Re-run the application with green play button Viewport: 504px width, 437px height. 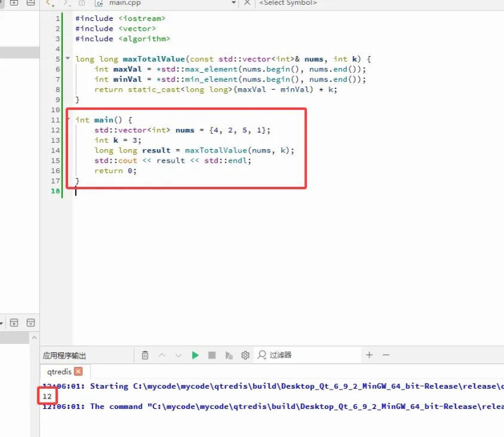196,356
